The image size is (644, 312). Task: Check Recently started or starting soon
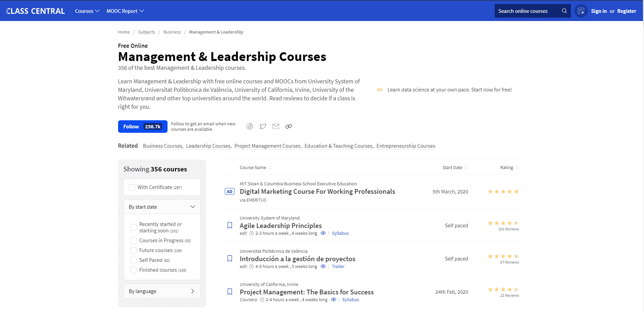(x=134, y=227)
